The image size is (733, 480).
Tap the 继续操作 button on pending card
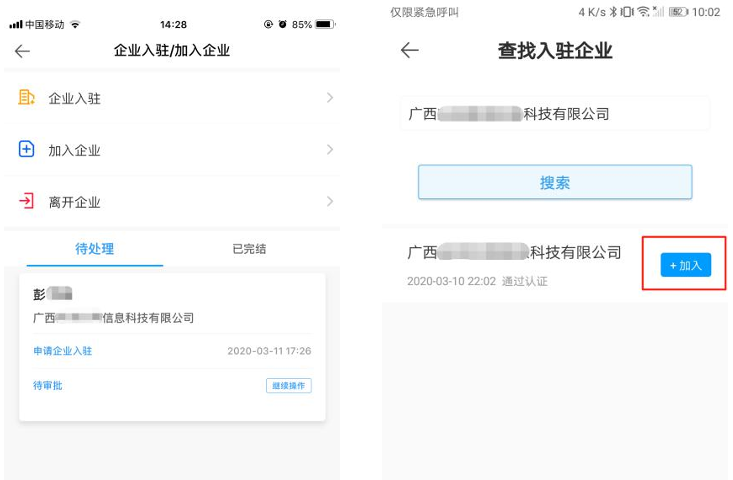[288, 386]
